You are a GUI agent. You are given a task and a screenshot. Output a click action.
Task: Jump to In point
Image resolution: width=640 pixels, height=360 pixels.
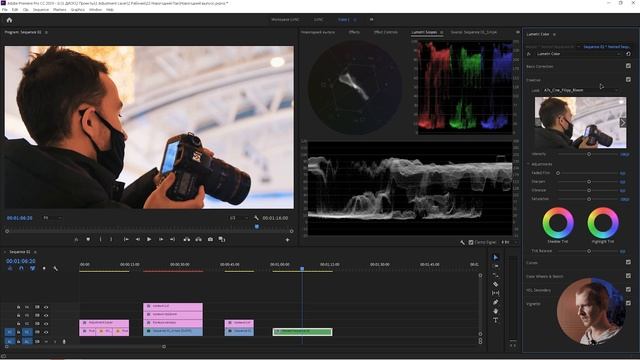click(126, 240)
